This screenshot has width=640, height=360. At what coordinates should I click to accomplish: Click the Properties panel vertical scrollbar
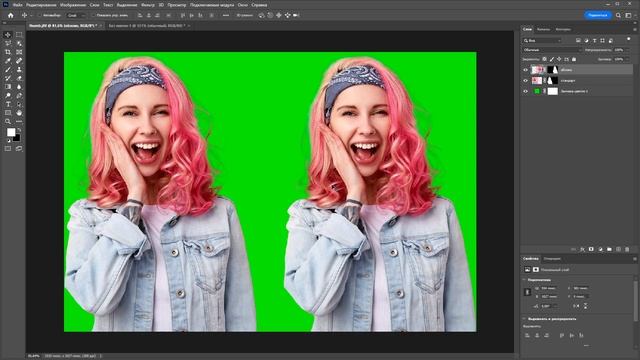coord(635,300)
